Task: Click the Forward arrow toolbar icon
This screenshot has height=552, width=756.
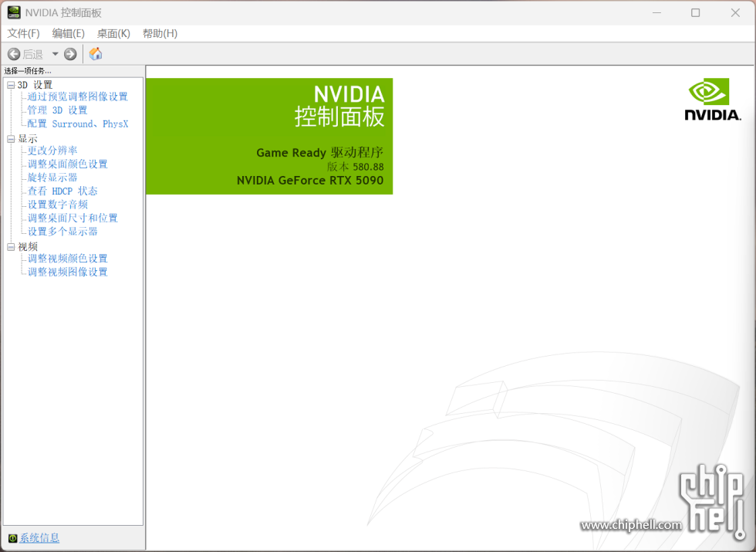Action: (70, 54)
